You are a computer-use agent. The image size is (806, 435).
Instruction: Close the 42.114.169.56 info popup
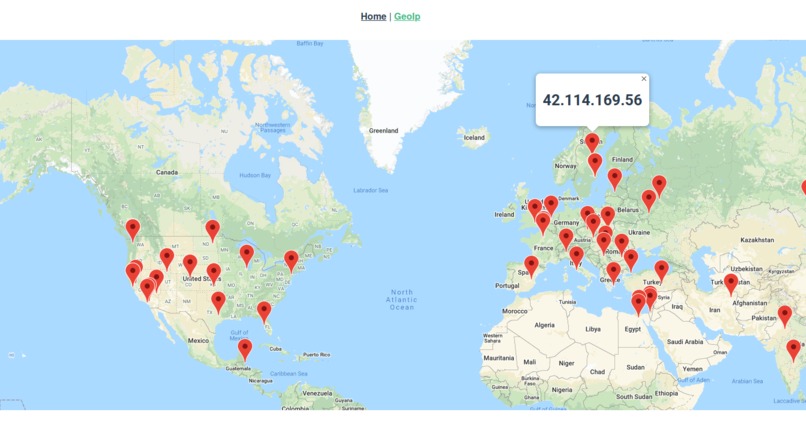coord(644,79)
